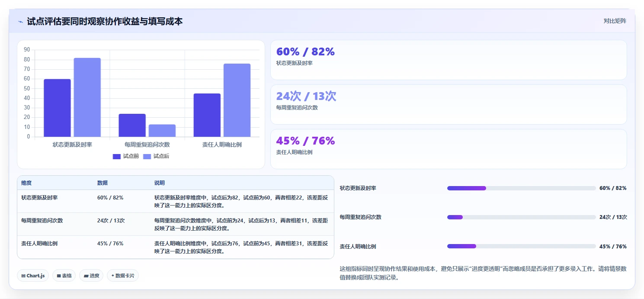Click the 数据 table column header
Screen dimensions: 644x299
(103, 183)
